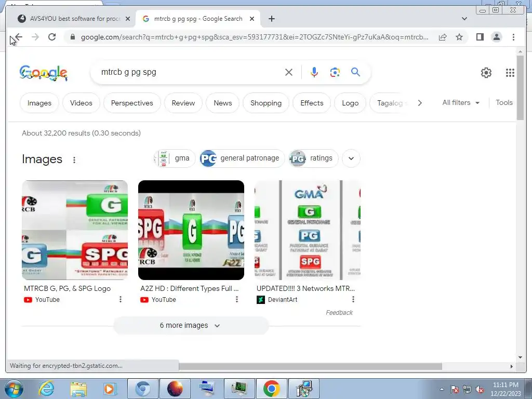Viewport: 532px width, 399px height.
Task: Open A2Z HD Different Types thumbnail
Action: [x=191, y=230]
